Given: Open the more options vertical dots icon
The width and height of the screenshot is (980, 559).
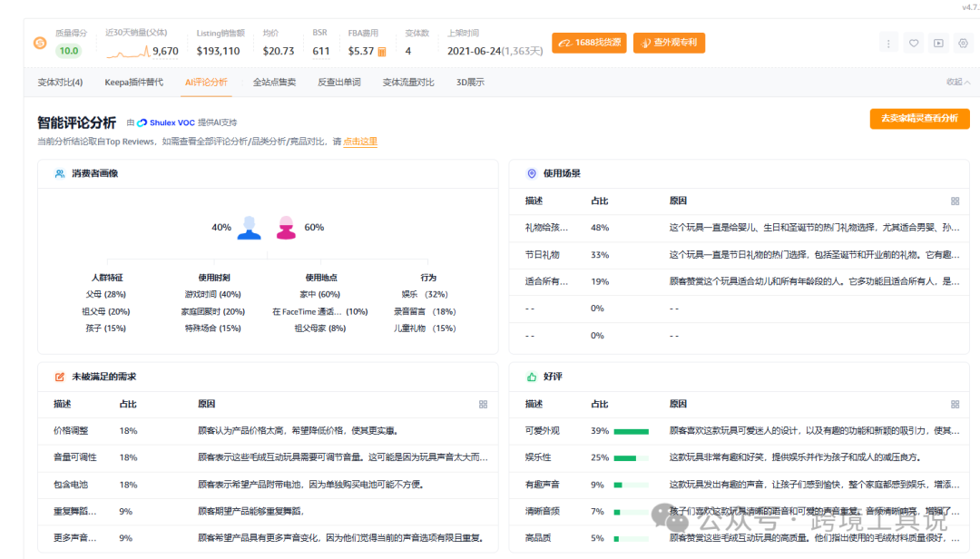Looking at the screenshot, I should 888,44.
